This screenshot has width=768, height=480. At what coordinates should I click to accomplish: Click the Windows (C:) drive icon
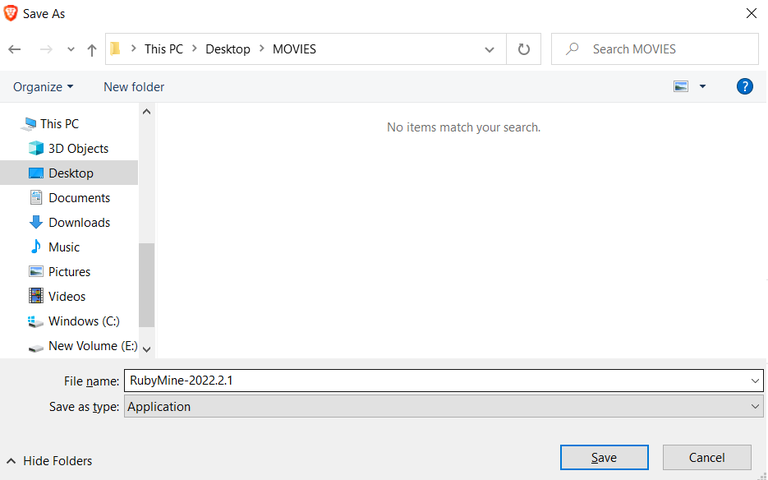[36, 321]
